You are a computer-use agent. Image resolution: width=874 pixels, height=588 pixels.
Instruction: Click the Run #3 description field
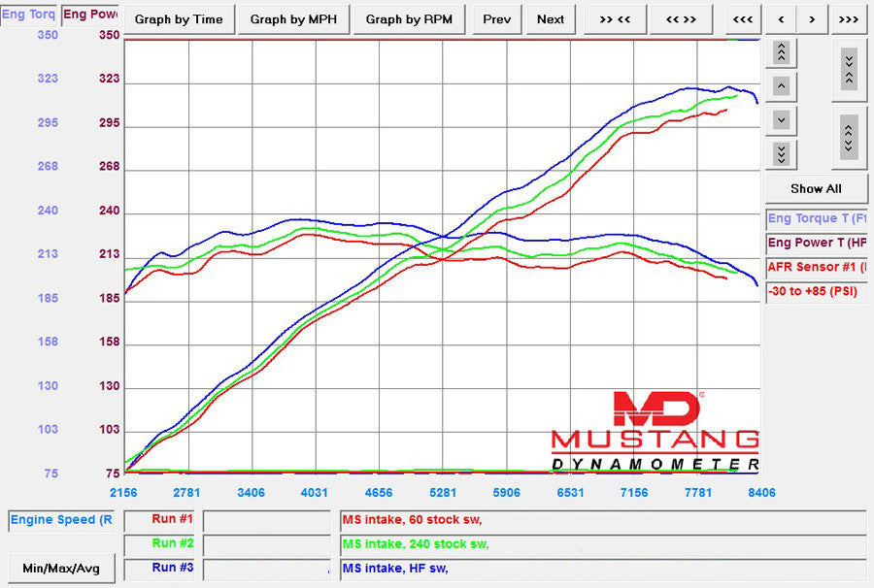(602, 569)
